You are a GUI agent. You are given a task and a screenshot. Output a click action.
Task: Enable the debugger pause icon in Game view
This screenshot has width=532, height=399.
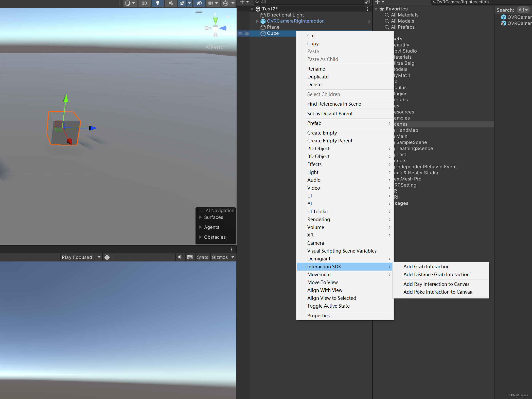107,257
